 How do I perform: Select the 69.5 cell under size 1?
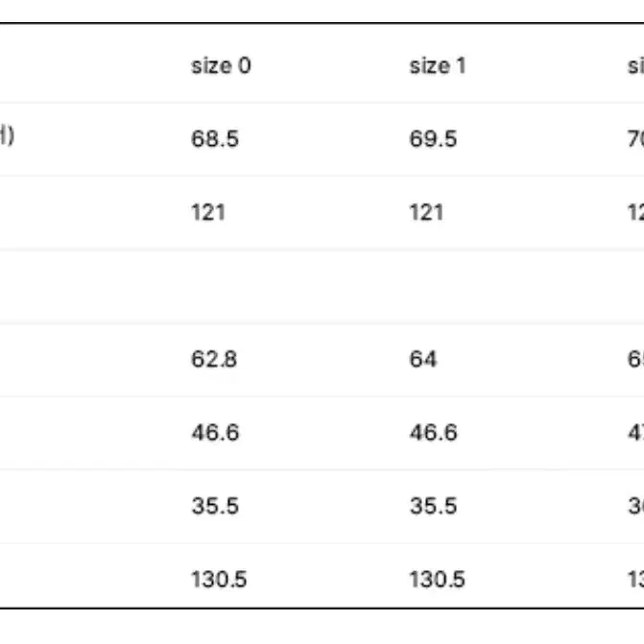pyautogui.click(x=433, y=139)
